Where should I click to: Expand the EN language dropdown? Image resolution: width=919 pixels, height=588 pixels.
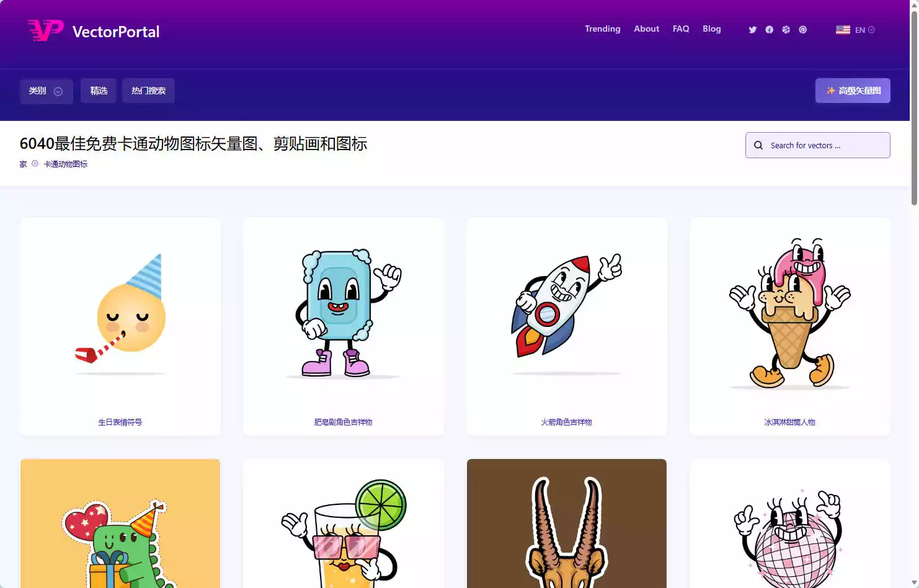[865, 30]
